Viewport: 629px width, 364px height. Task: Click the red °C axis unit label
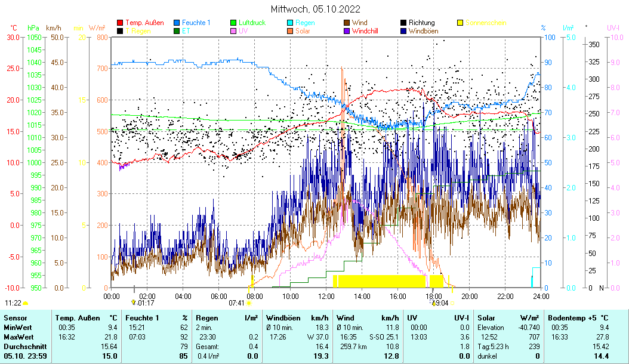pyautogui.click(x=14, y=27)
